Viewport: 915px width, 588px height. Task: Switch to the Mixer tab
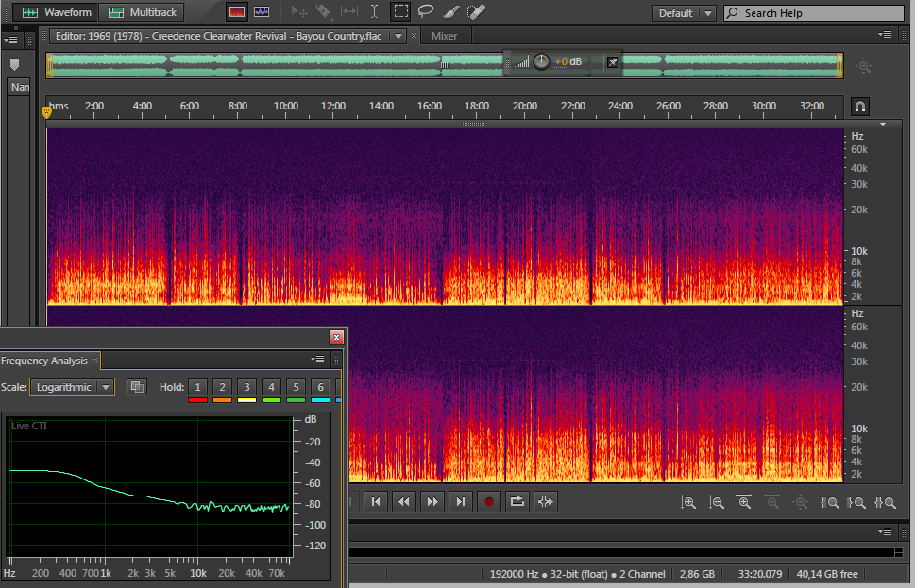(x=444, y=36)
